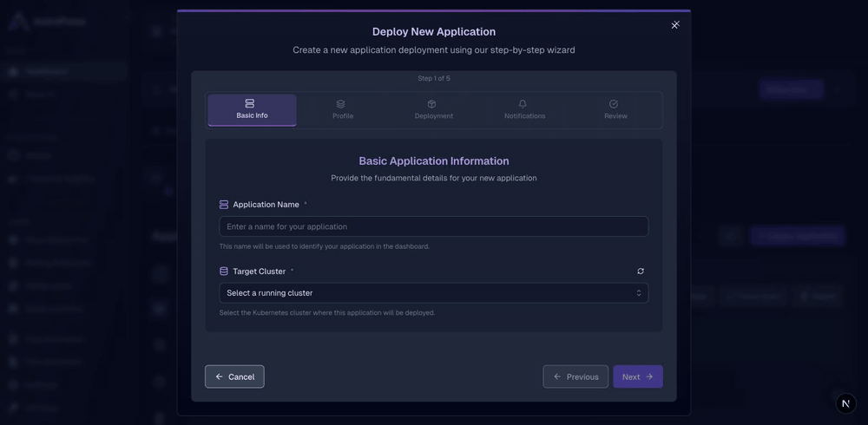The height and width of the screenshot is (425, 868).
Task: Close the Deploy New Application dialog
Action: click(x=674, y=25)
